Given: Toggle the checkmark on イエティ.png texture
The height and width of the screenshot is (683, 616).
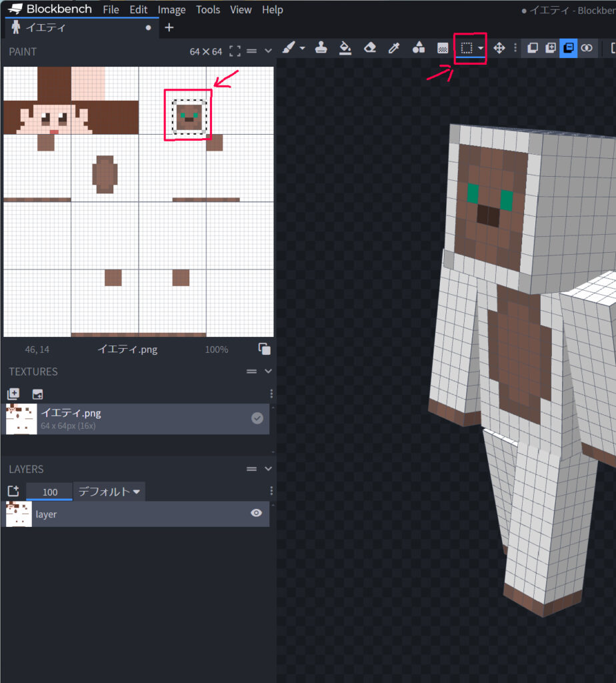Looking at the screenshot, I should coord(257,418).
